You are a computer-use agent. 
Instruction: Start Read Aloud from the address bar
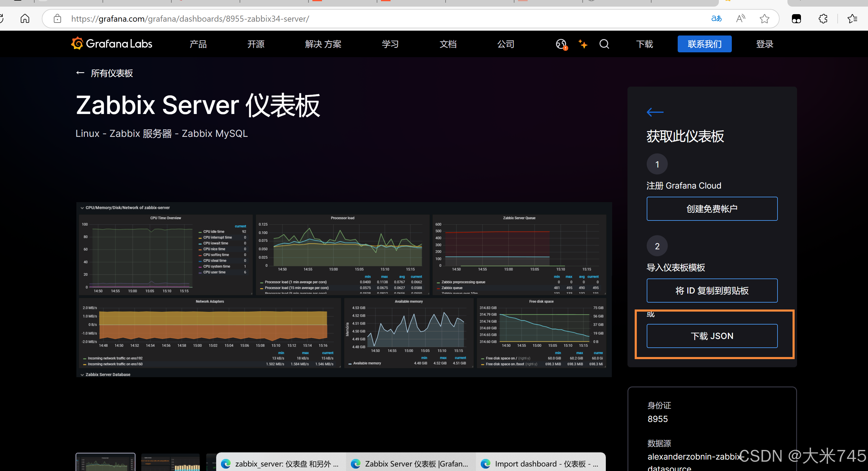coord(740,19)
